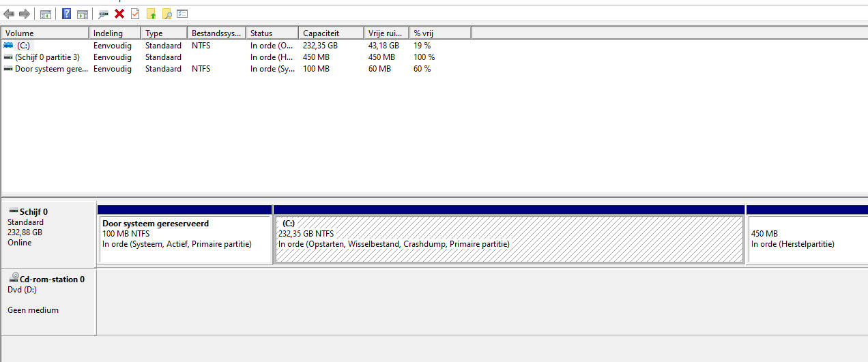The height and width of the screenshot is (362, 868).
Task: Click the checkmark document properties icon
Action: click(135, 14)
